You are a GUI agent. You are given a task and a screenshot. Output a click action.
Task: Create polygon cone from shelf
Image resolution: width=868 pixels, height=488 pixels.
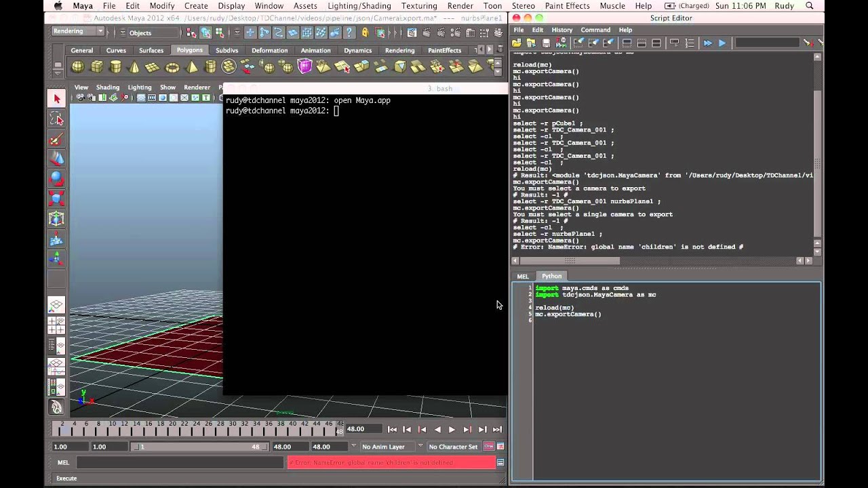[x=134, y=66]
